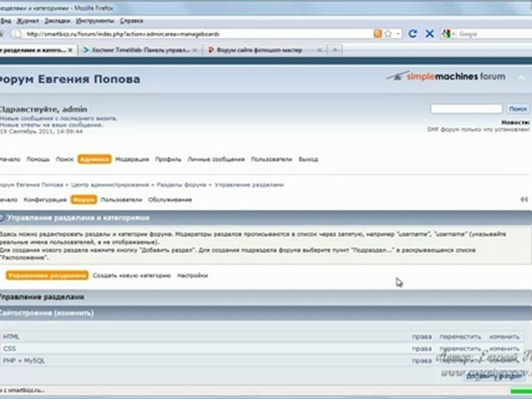Close the first tab about sections management

click(70, 50)
